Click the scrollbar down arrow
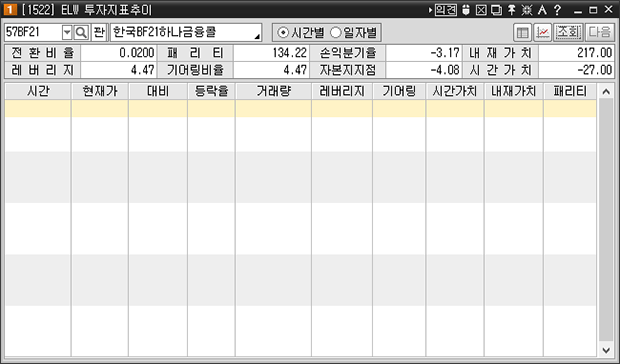Screen dimensions: 620x364 coord(606,349)
